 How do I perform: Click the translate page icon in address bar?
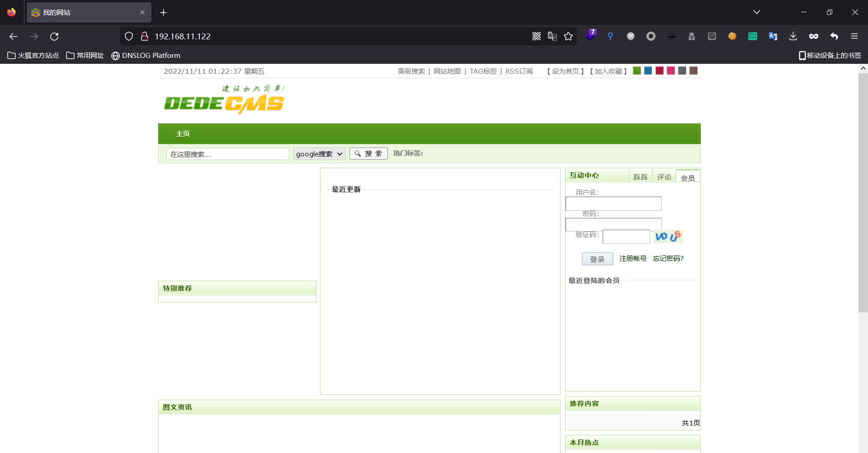point(552,36)
